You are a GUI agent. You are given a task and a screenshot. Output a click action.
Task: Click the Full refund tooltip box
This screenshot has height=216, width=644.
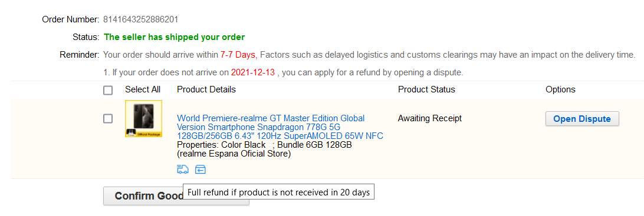278,192
